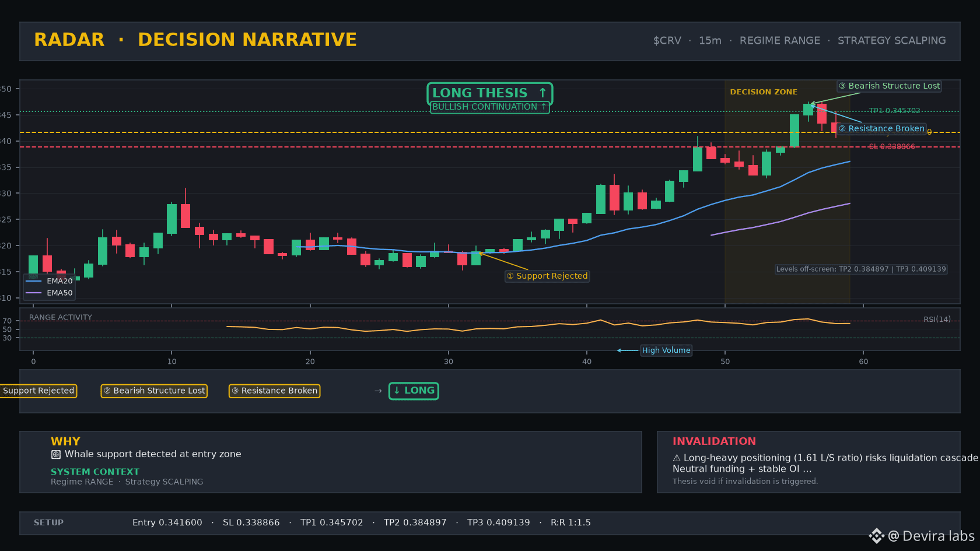Click the RANGE ACTIVITY panel label
Image resolution: width=980 pixels, height=551 pixels.
pyautogui.click(x=61, y=318)
